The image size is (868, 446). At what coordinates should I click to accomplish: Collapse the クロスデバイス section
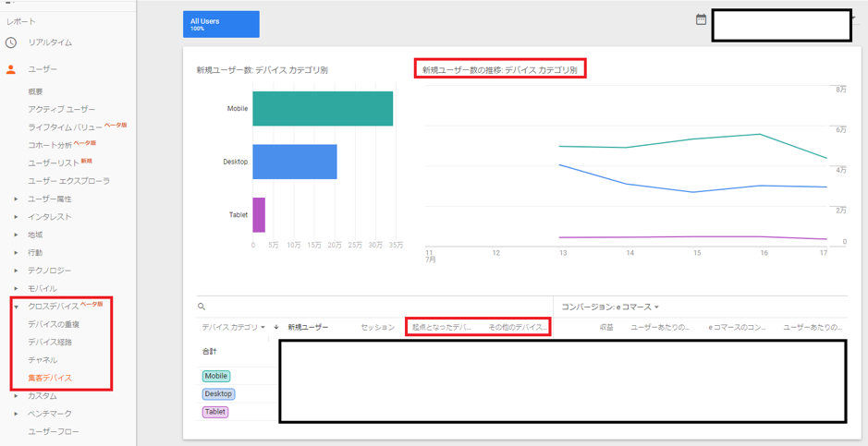[16, 307]
